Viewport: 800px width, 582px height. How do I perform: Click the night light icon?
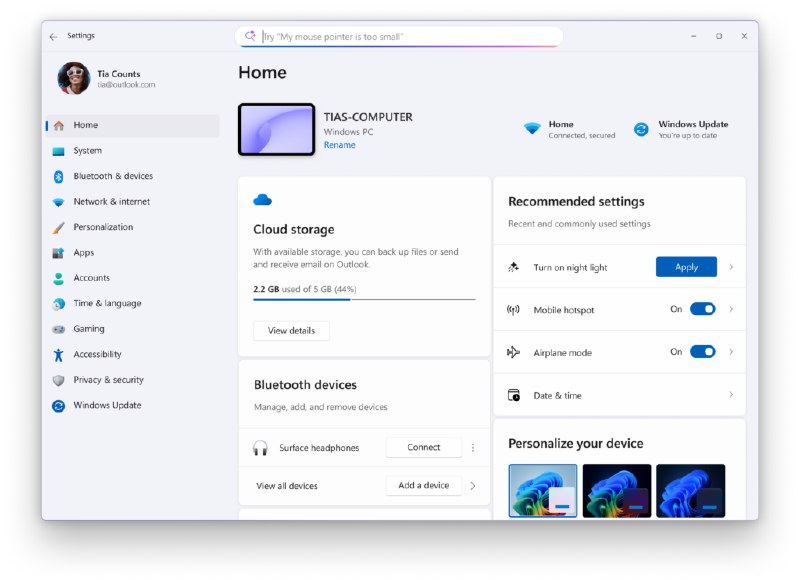tap(514, 267)
